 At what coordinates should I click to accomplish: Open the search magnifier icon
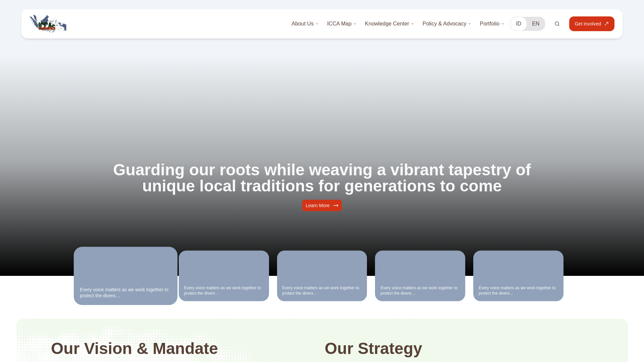click(x=557, y=24)
